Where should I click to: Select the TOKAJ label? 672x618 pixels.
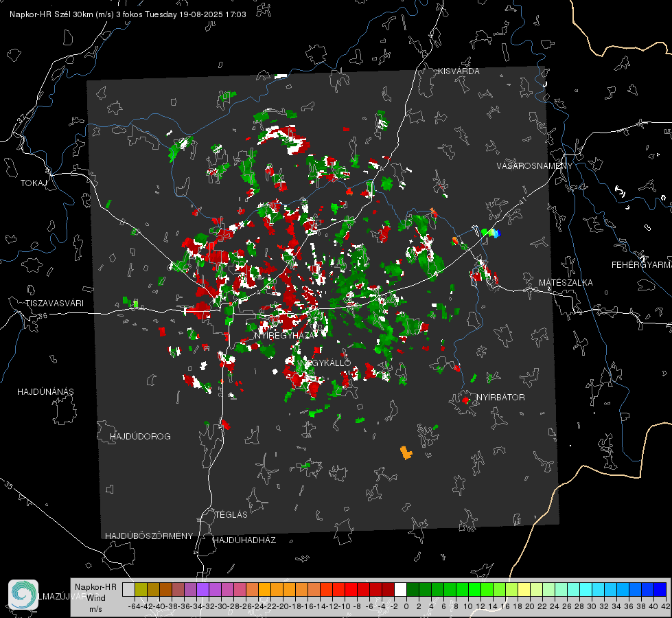[34, 183]
